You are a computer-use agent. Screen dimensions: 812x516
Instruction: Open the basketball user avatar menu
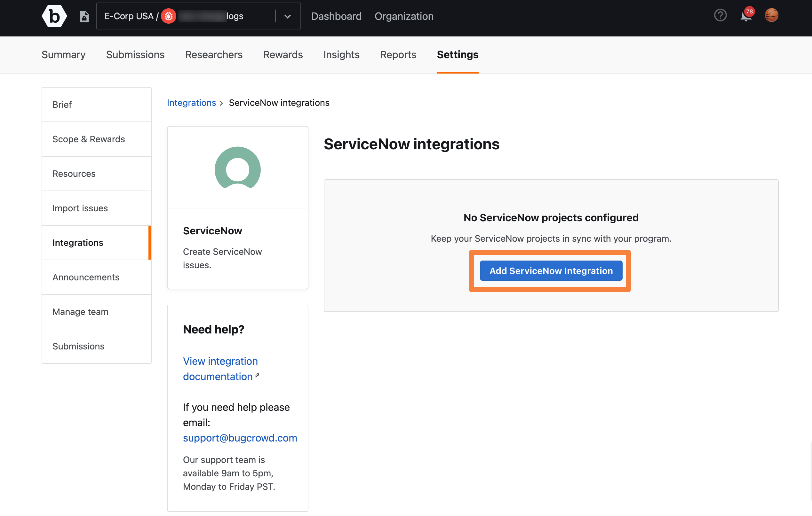(772, 15)
